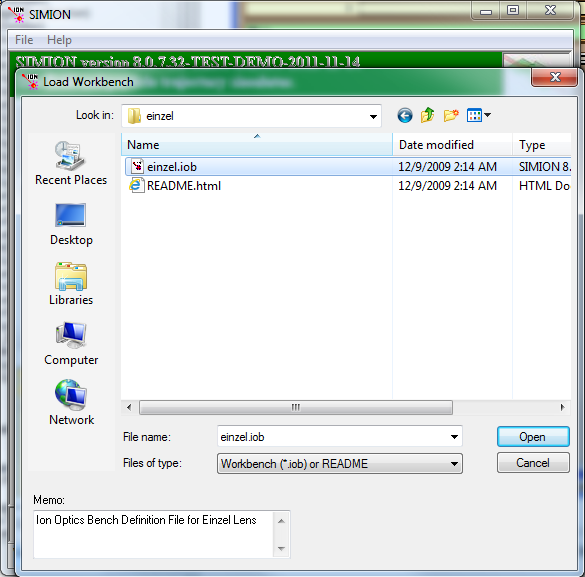Open the Help menu
585x577 pixels.
pos(59,40)
